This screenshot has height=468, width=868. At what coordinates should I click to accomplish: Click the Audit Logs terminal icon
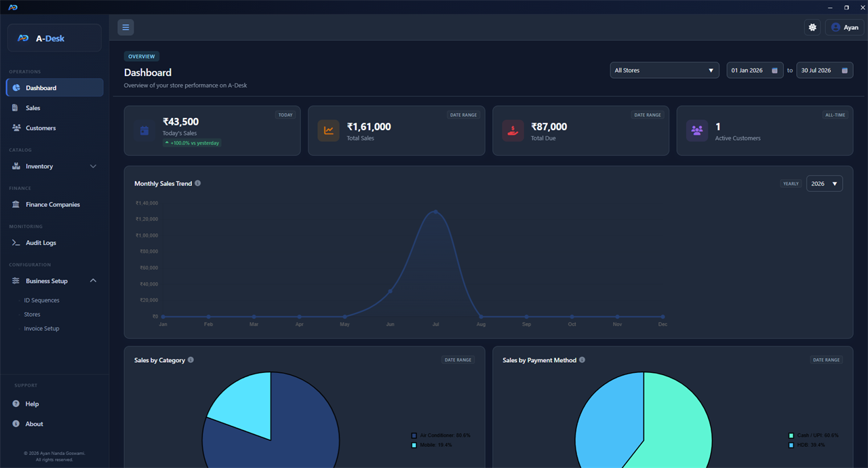pos(16,242)
